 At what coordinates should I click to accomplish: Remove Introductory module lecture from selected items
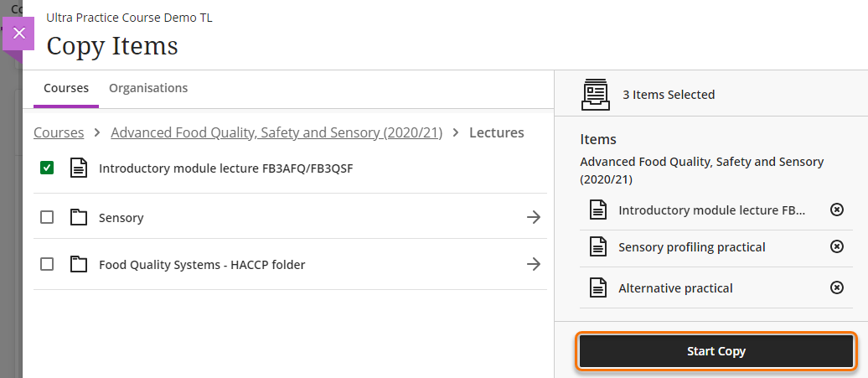[x=836, y=210]
